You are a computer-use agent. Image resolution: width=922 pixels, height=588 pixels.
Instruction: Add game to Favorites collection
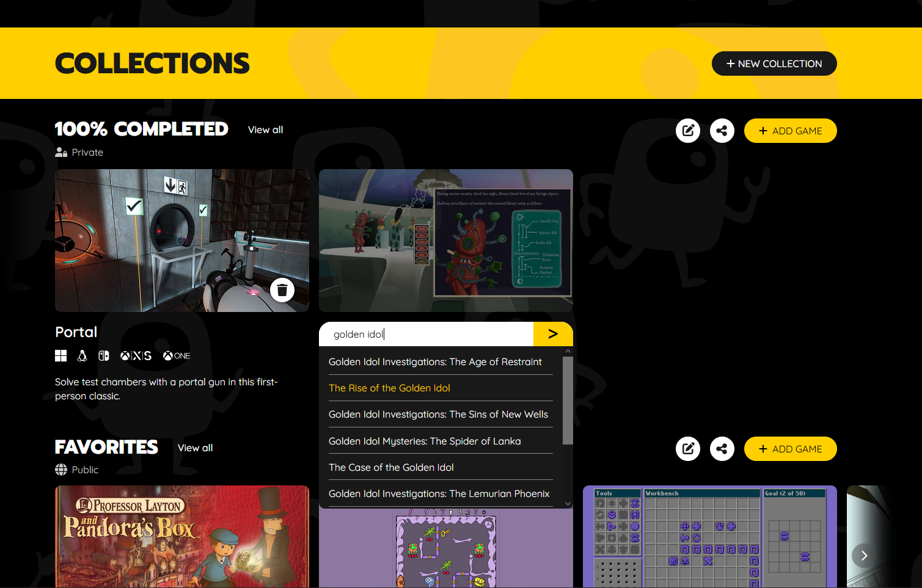[x=790, y=449]
